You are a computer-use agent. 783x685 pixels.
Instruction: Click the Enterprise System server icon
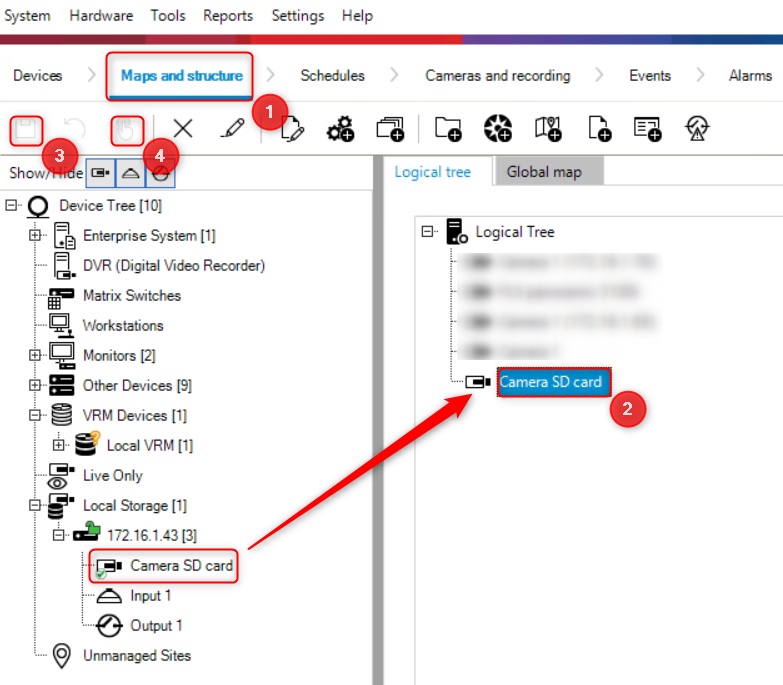[x=64, y=235]
